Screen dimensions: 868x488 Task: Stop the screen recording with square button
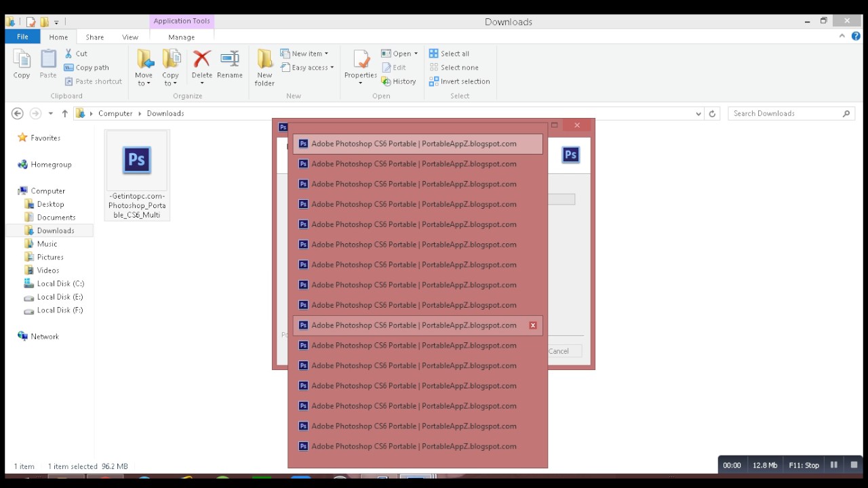coord(854,465)
